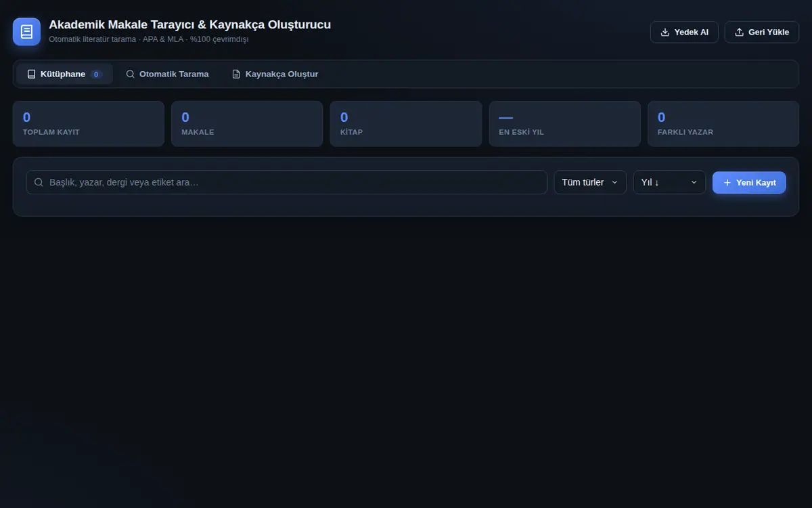Open the Tüm türler type filter dropdown
This screenshot has width=812, height=508.
coord(590,182)
